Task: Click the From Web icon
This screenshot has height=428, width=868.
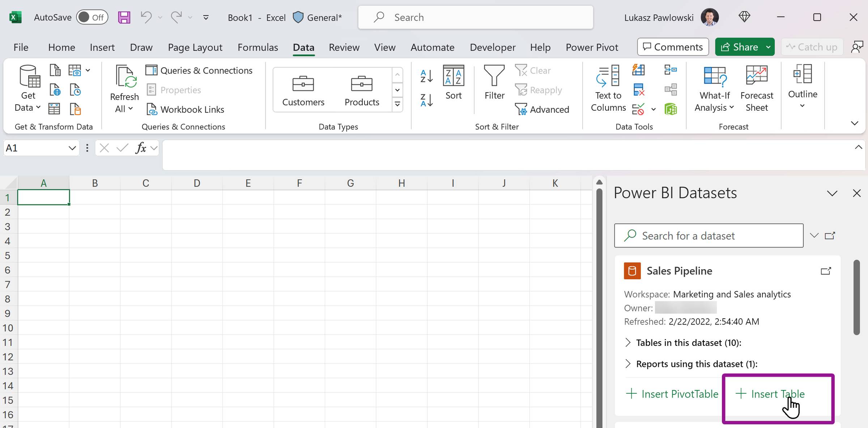Action: tap(55, 90)
